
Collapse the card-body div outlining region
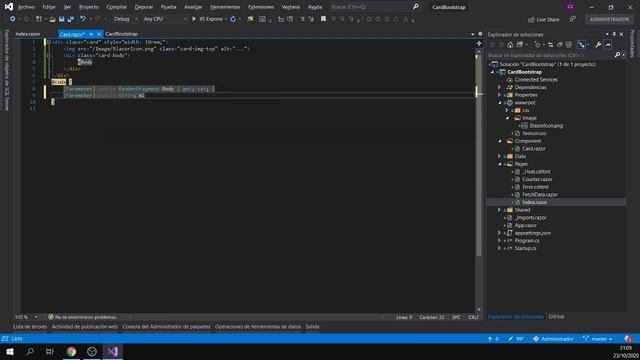click(49, 56)
